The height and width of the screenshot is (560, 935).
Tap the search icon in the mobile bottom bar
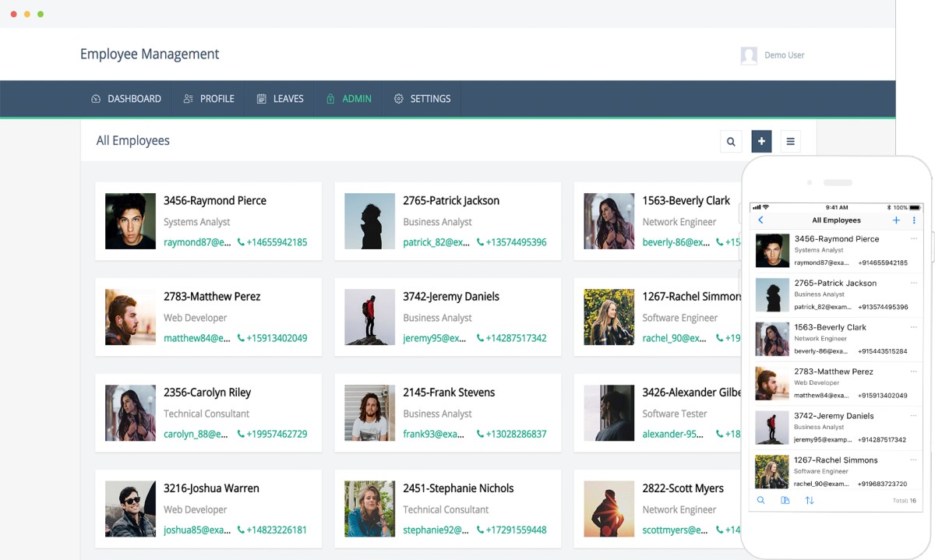click(x=761, y=501)
